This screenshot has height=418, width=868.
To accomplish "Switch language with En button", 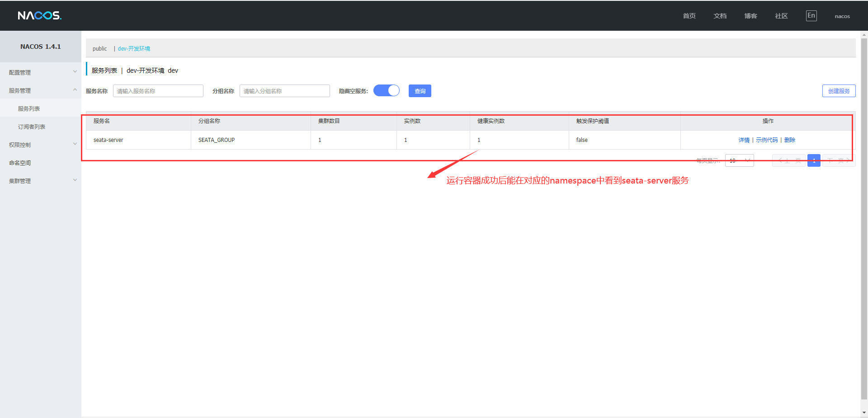I will click(x=811, y=16).
